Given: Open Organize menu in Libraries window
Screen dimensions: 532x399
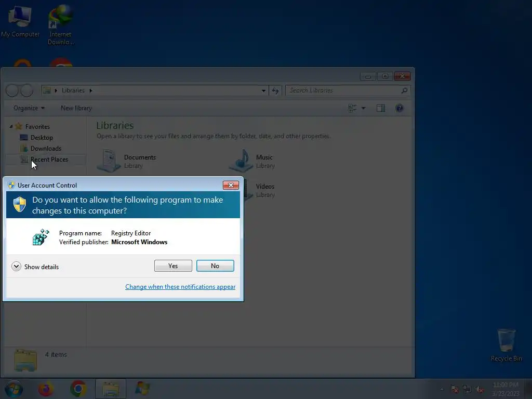Looking at the screenshot, I should (x=29, y=108).
